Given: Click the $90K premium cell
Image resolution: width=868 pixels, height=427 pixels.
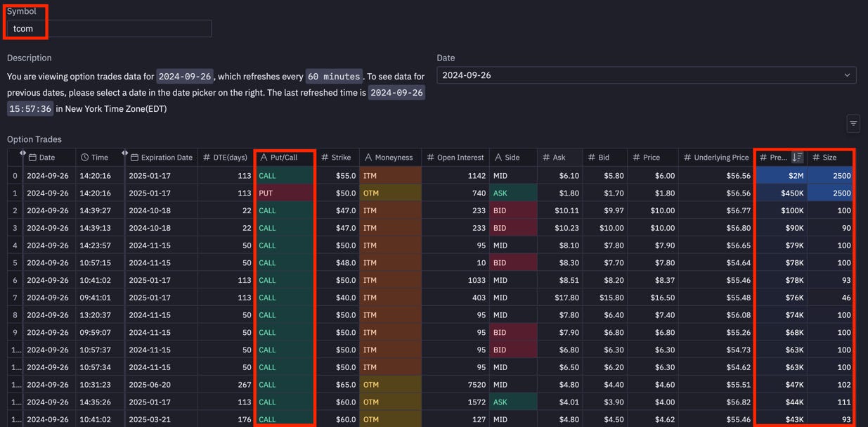Looking at the screenshot, I should point(781,228).
